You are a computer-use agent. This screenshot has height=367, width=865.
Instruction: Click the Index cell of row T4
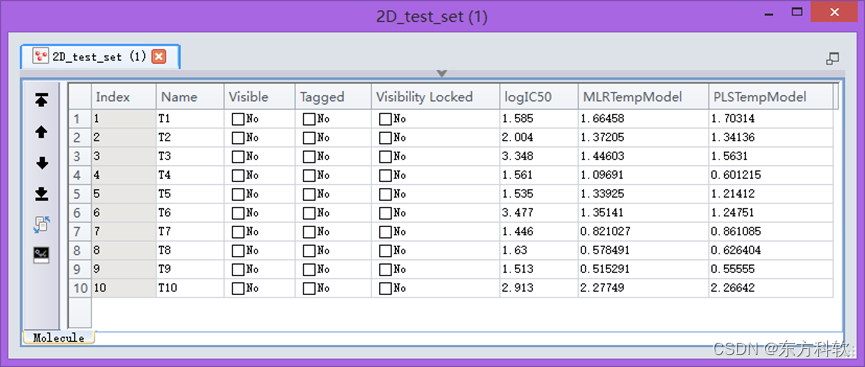(124, 175)
